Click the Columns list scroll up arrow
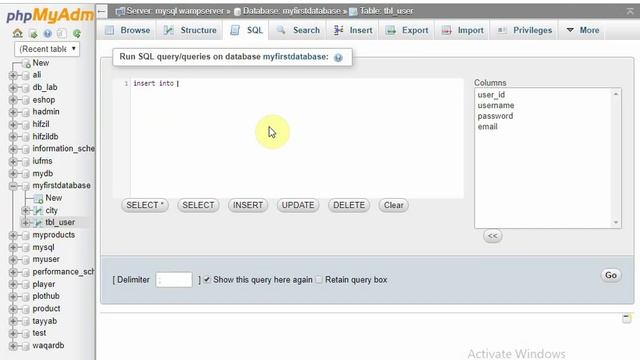 [616, 94]
